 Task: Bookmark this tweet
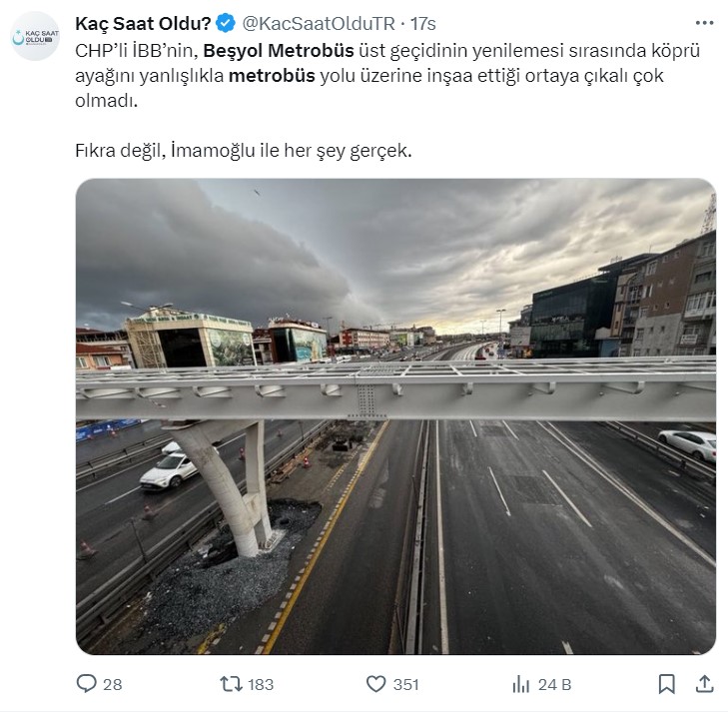667,684
